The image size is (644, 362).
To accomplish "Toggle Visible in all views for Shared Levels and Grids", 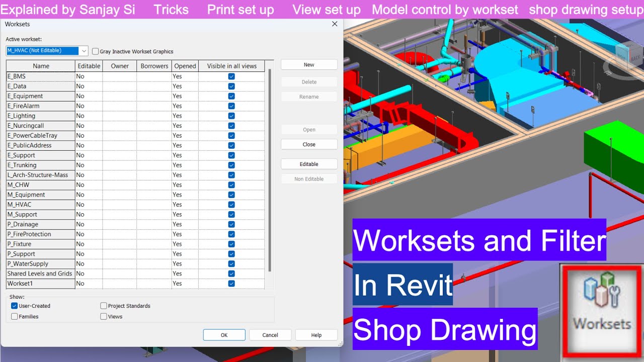I will pos(231,274).
